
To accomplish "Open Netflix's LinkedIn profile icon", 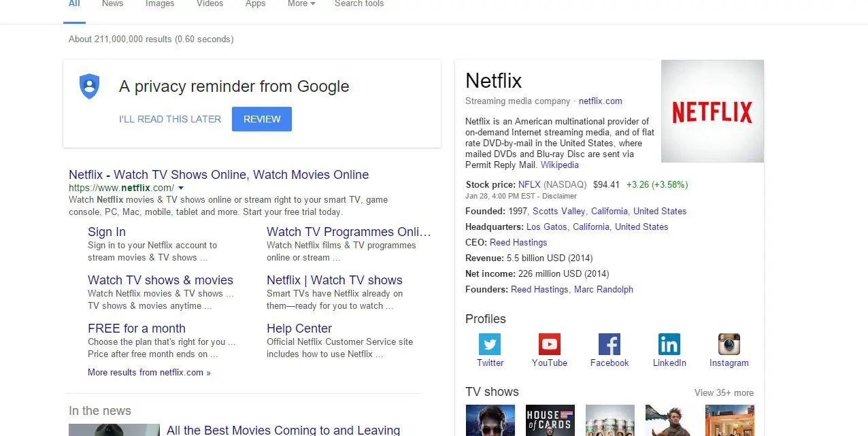I will click(x=669, y=344).
